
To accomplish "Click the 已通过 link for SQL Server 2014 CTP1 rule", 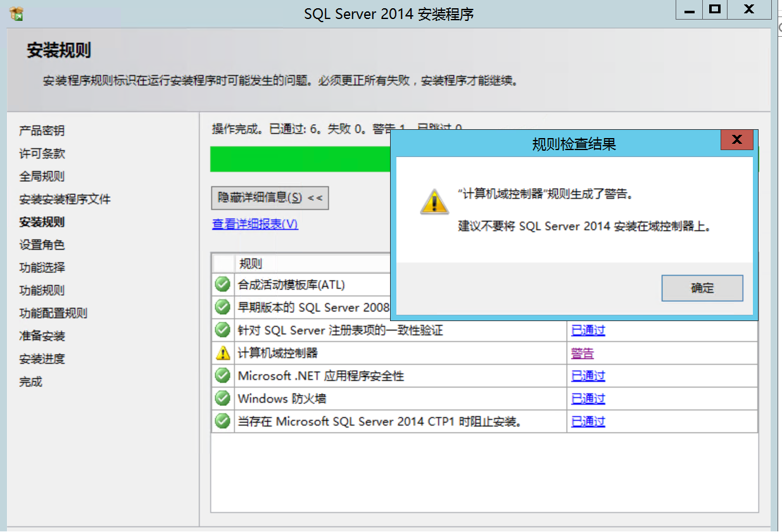I will pos(588,421).
